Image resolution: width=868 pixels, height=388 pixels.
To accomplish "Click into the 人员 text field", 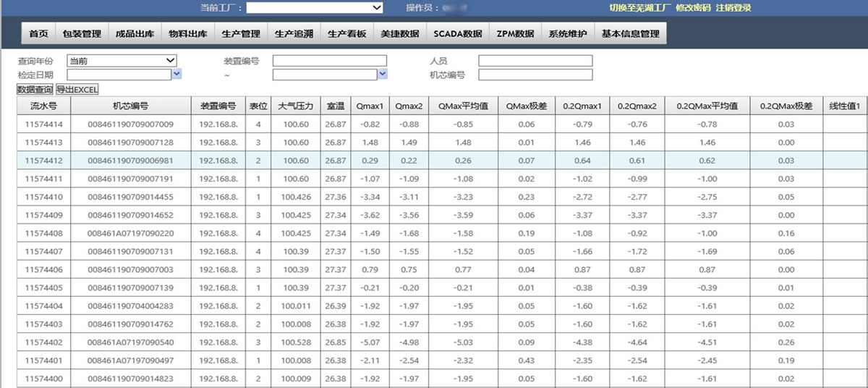I will pyautogui.click(x=535, y=61).
